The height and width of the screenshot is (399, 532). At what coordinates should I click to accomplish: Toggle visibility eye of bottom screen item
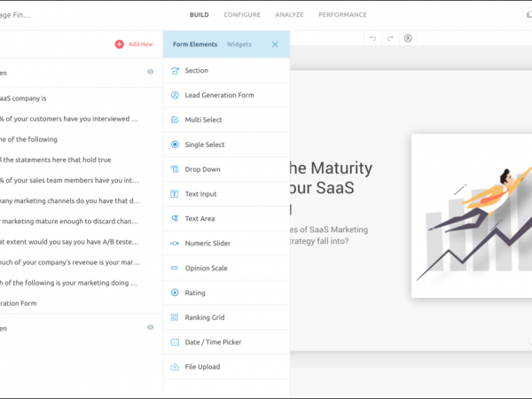point(150,327)
